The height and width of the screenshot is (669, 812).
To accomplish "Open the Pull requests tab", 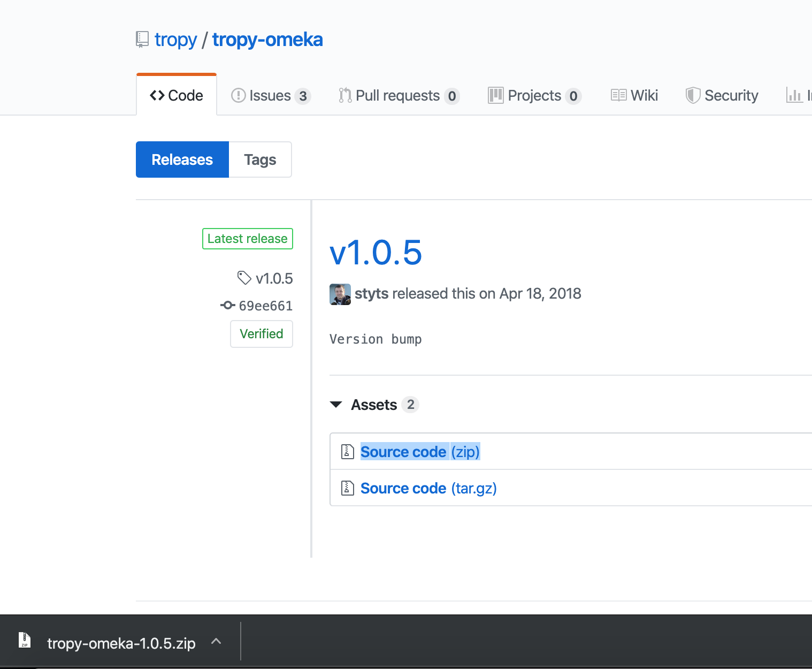I will pyautogui.click(x=399, y=96).
